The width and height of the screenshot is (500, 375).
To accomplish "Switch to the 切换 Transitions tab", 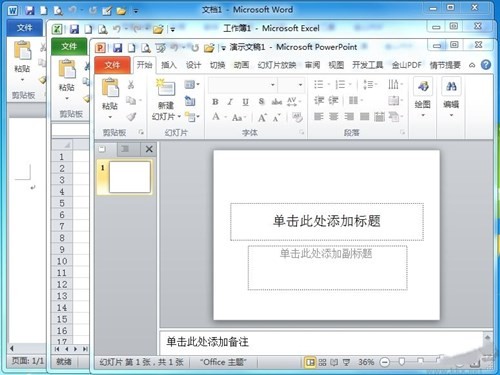I will click(217, 65).
